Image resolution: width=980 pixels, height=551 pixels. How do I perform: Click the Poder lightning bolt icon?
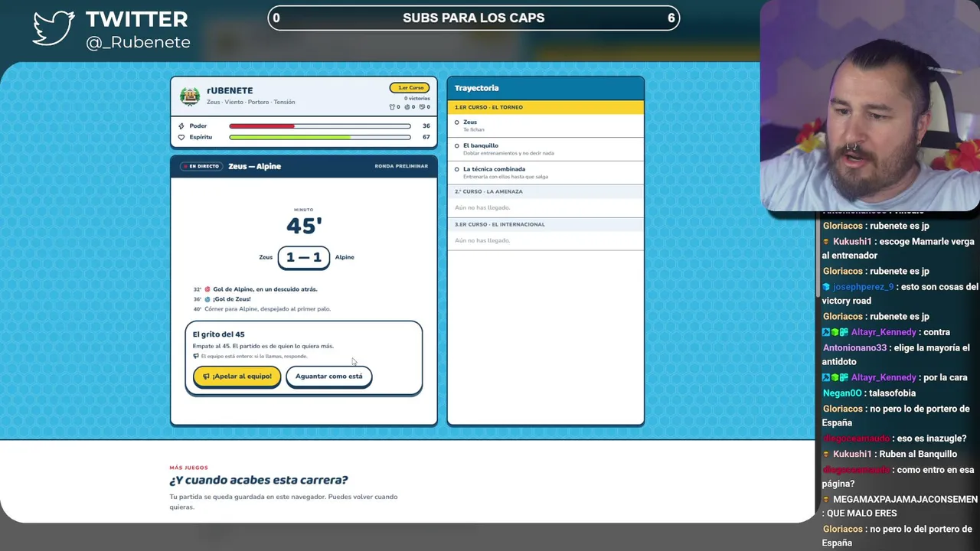(x=181, y=126)
